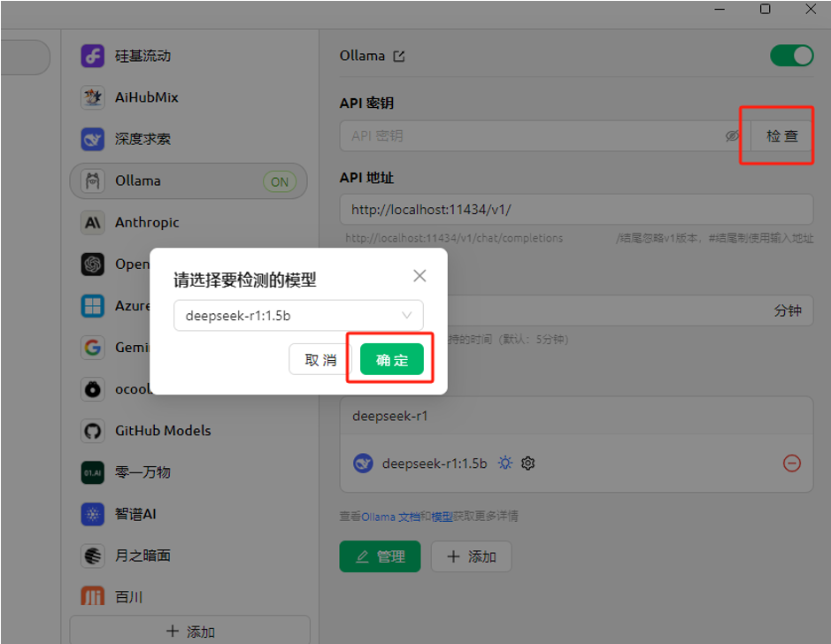Viewport: 831px width, 644px height.
Task: Expand the deepseek-r1:1.5b model dropdown
Action: 298,316
